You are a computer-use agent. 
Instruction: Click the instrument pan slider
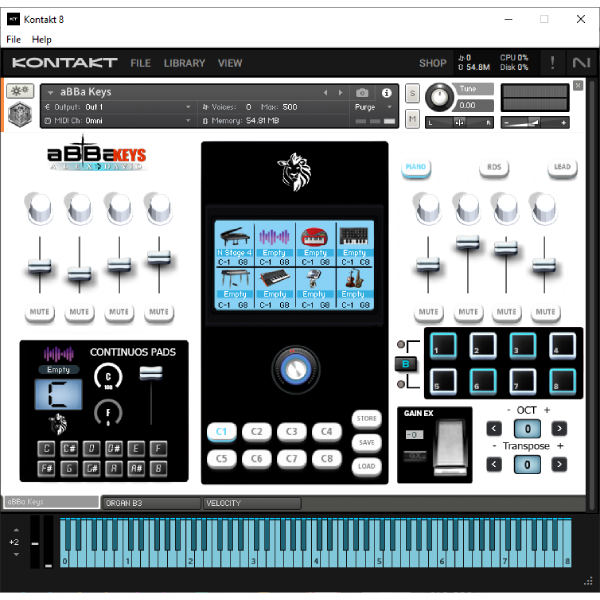click(459, 122)
